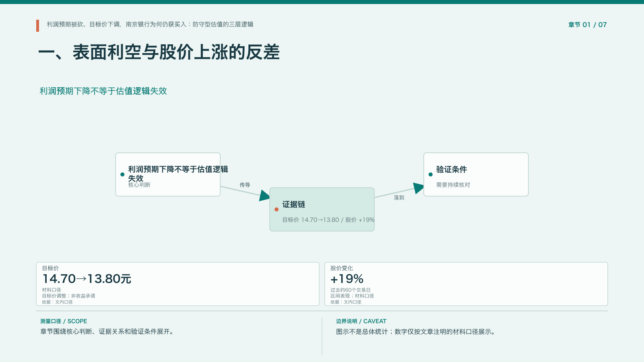Viewport: 644px width, 362px height.
Task: Click the note 区间表现；材料口径
Action: [352, 296]
